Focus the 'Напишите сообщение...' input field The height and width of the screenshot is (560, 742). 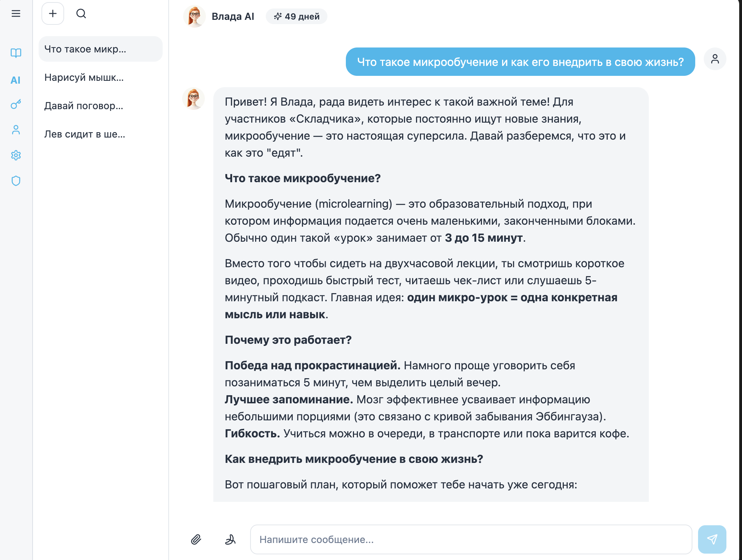pyautogui.click(x=471, y=539)
